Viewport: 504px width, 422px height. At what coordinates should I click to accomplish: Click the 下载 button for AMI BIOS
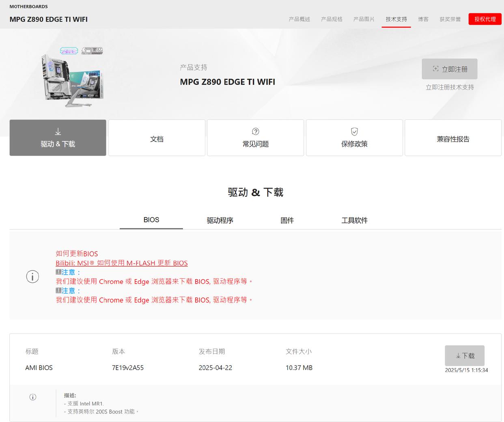465,355
